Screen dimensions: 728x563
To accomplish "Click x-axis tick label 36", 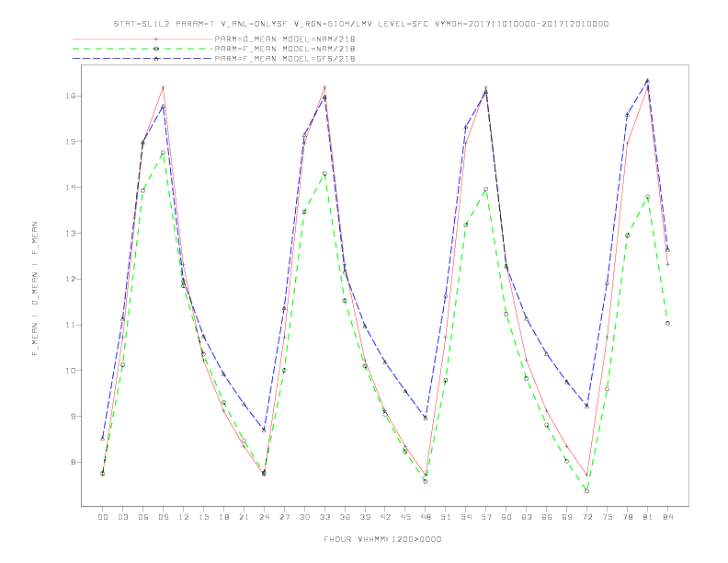I will pos(345,517).
